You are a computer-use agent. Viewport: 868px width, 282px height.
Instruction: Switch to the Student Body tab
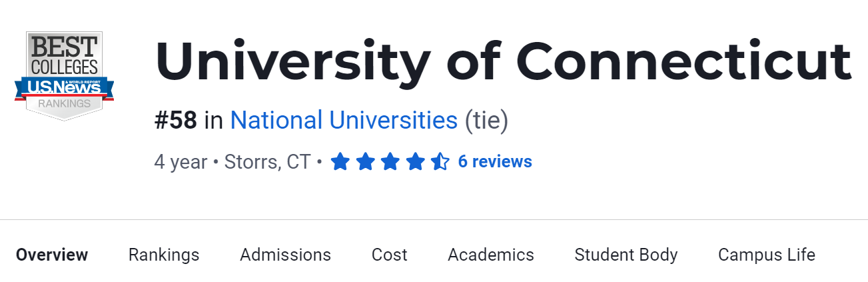point(626,255)
